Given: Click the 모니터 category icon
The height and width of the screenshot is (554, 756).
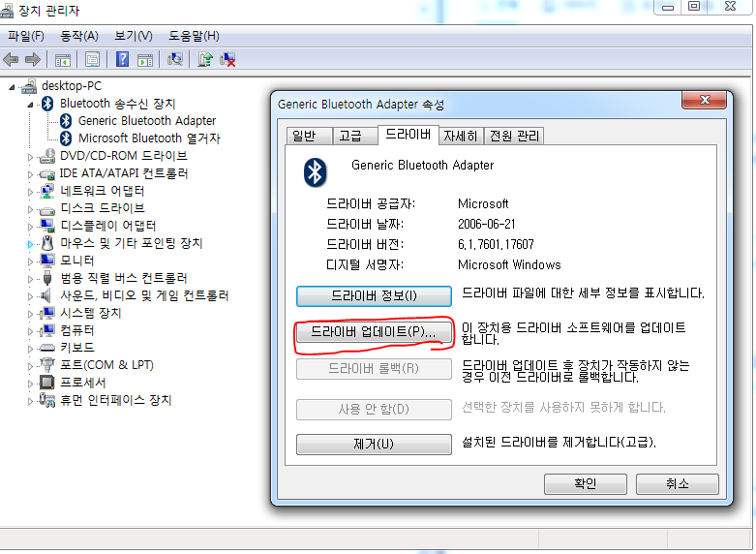Looking at the screenshot, I should [x=47, y=261].
